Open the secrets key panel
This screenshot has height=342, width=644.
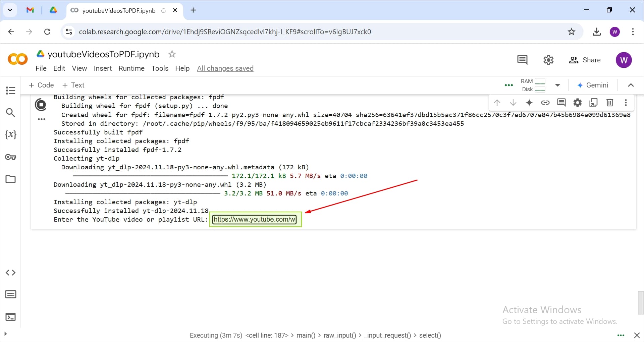pyautogui.click(x=10, y=157)
